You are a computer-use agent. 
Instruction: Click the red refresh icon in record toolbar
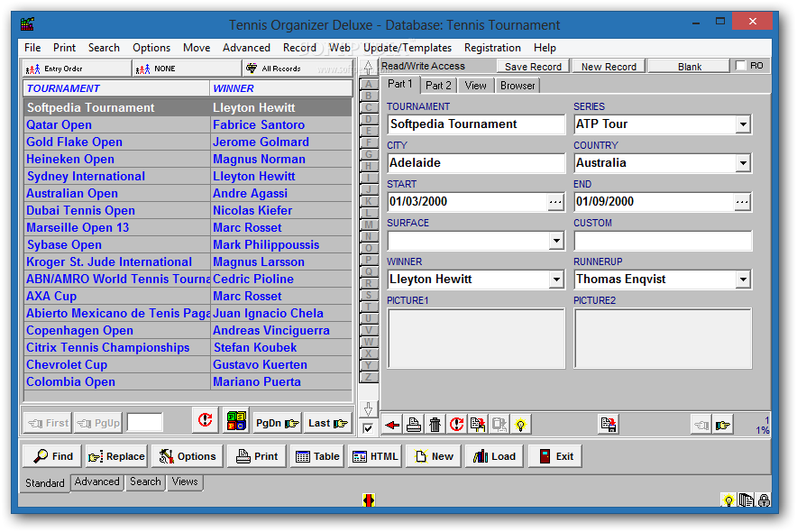[x=456, y=425]
